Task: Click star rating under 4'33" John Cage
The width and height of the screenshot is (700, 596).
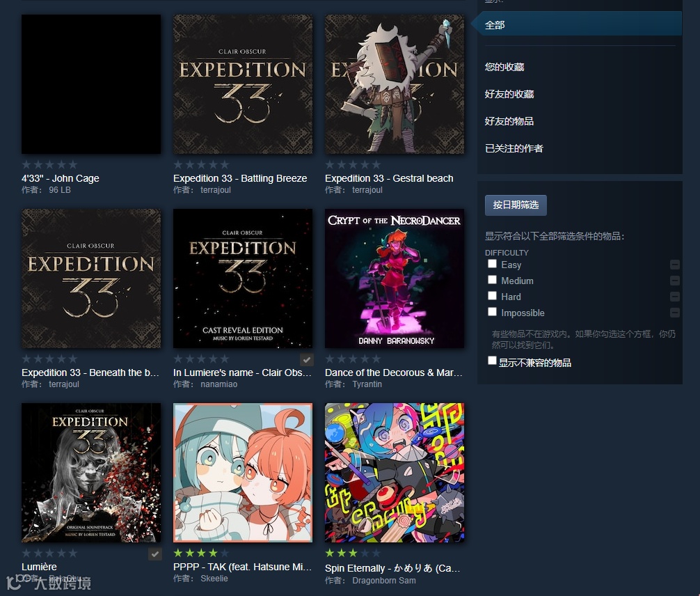Action: (49, 164)
